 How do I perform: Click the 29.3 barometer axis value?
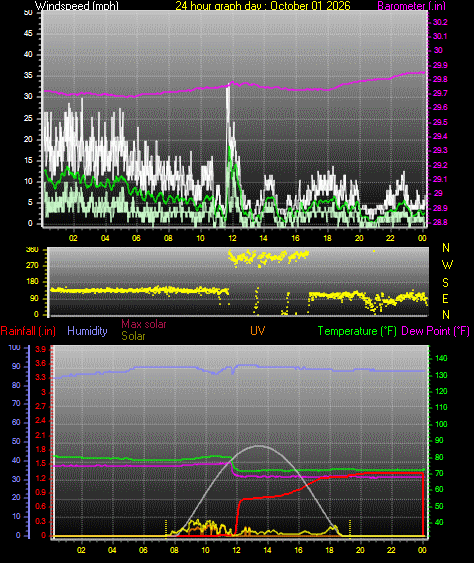click(440, 150)
